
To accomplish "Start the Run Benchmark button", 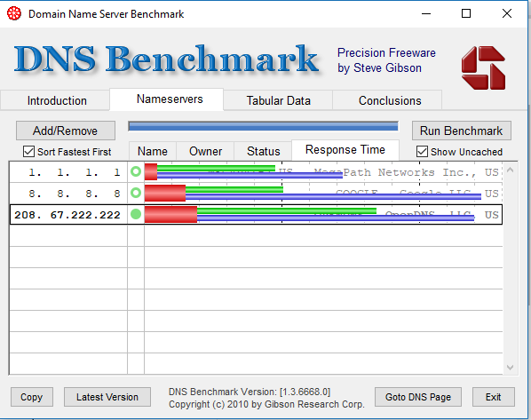I will (461, 131).
